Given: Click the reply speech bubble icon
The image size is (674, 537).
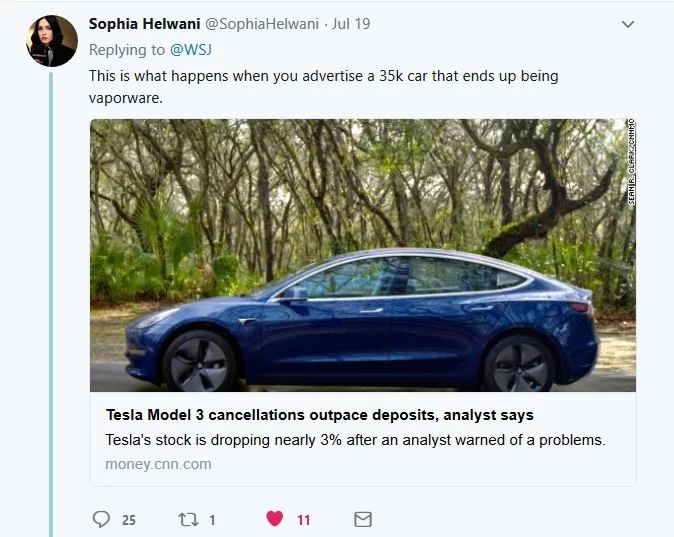Looking at the screenshot, I should click(101, 519).
